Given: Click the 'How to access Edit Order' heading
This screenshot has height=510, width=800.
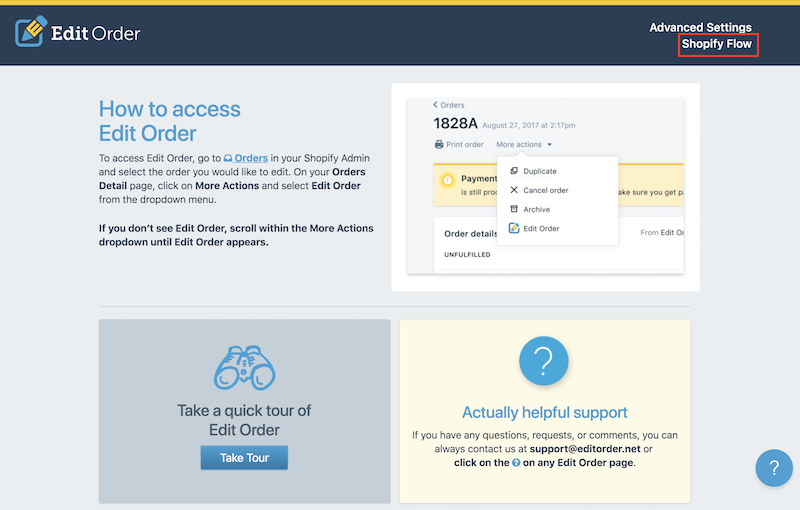Looking at the screenshot, I should [169, 121].
